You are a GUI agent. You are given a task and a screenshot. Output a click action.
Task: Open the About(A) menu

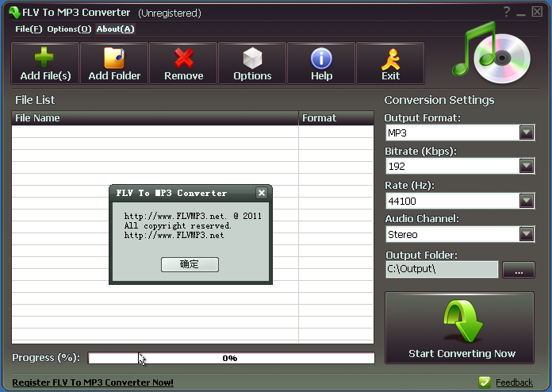[116, 29]
